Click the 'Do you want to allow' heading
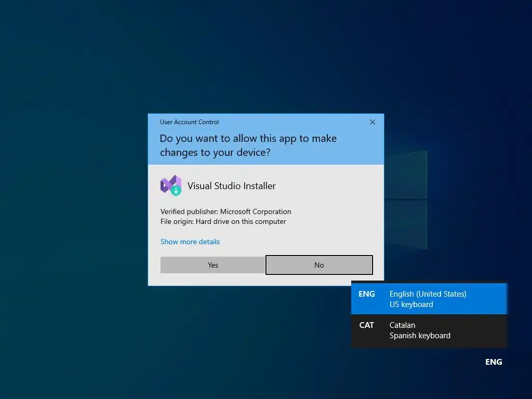532x399 pixels. [248, 145]
